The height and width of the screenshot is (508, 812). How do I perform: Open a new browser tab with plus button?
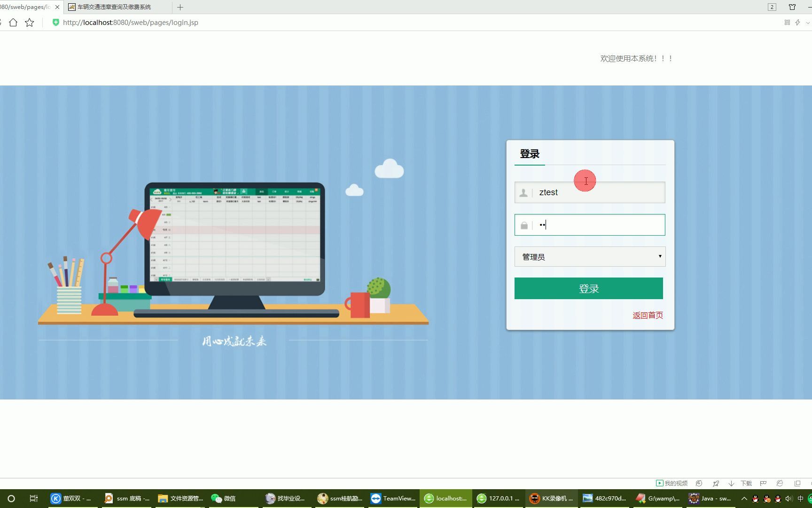pyautogui.click(x=180, y=7)
